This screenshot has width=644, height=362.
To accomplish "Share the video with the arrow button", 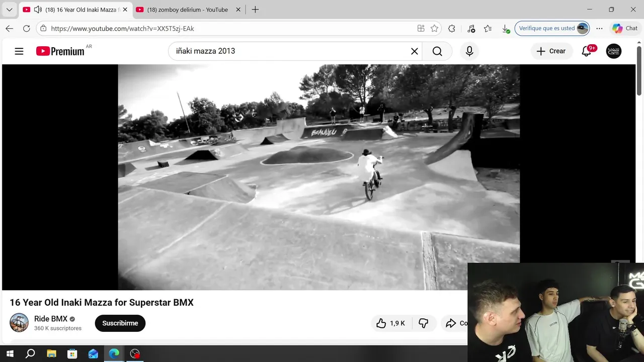I will 455,323.
